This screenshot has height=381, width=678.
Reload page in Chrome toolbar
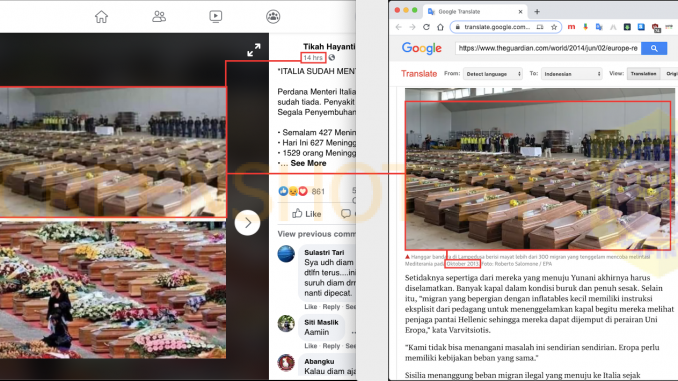(426, 27)
